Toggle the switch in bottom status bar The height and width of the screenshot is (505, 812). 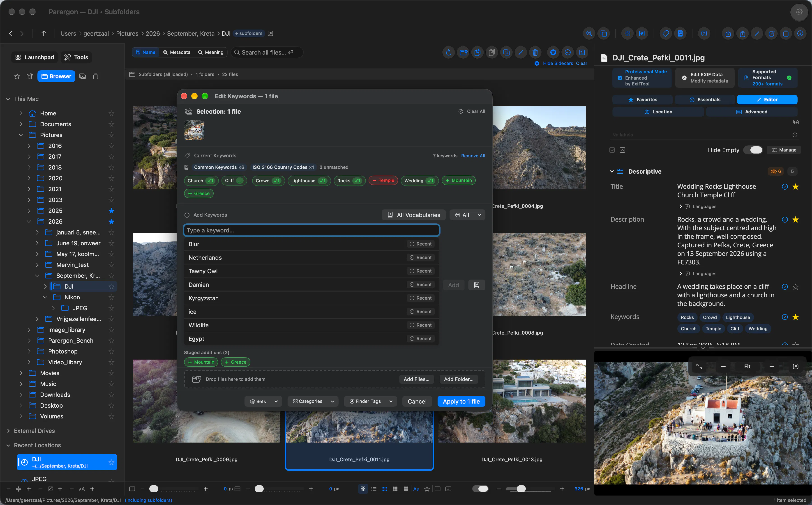tap(480, 489)
